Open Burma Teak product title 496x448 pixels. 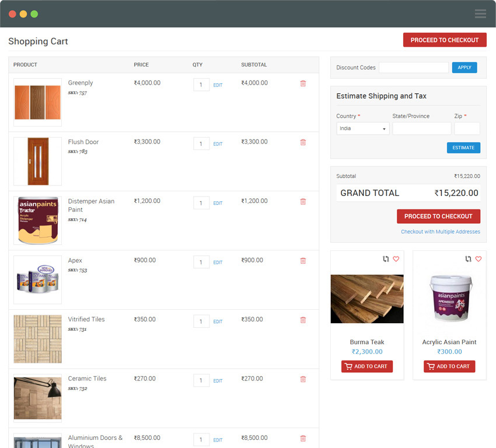click(367, 342)
